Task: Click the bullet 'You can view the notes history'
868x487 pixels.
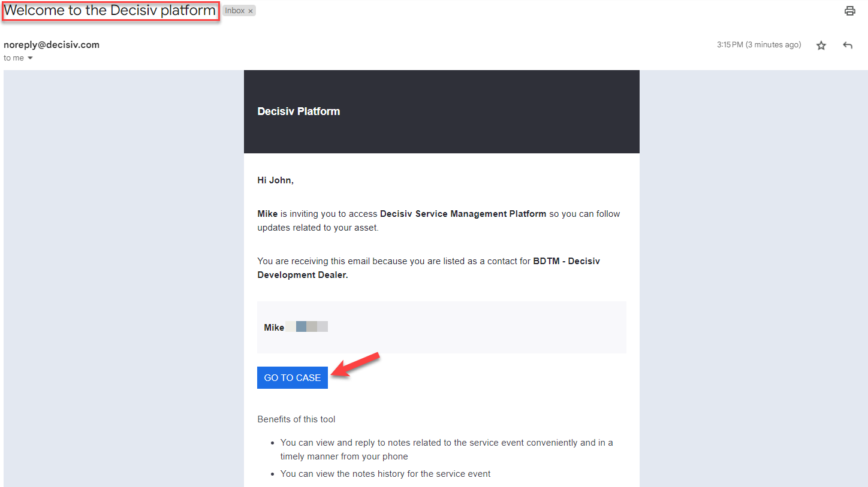Action: [385, 474]
